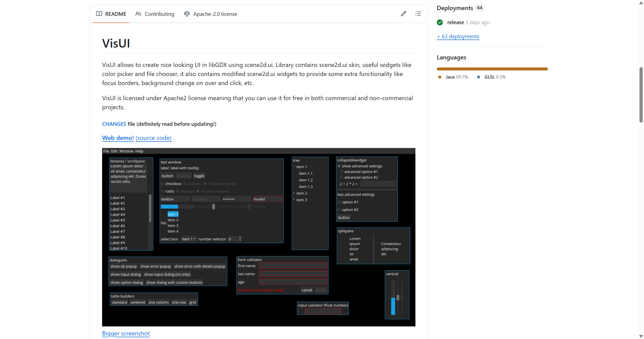The image size is (644, 339).
Task: Switch to the Contributing tab
Action: coord(159,14)
